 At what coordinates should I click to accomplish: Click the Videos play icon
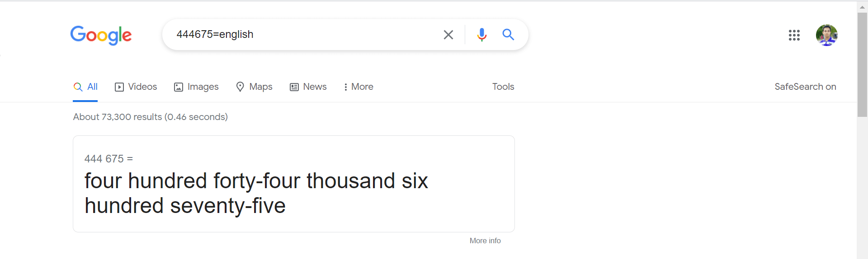119,87
